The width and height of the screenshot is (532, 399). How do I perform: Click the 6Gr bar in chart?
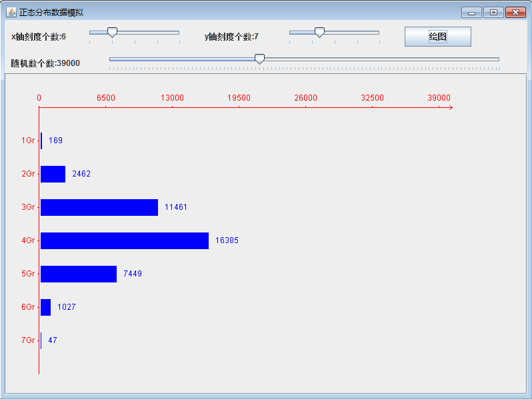click(x=46, y=308)
